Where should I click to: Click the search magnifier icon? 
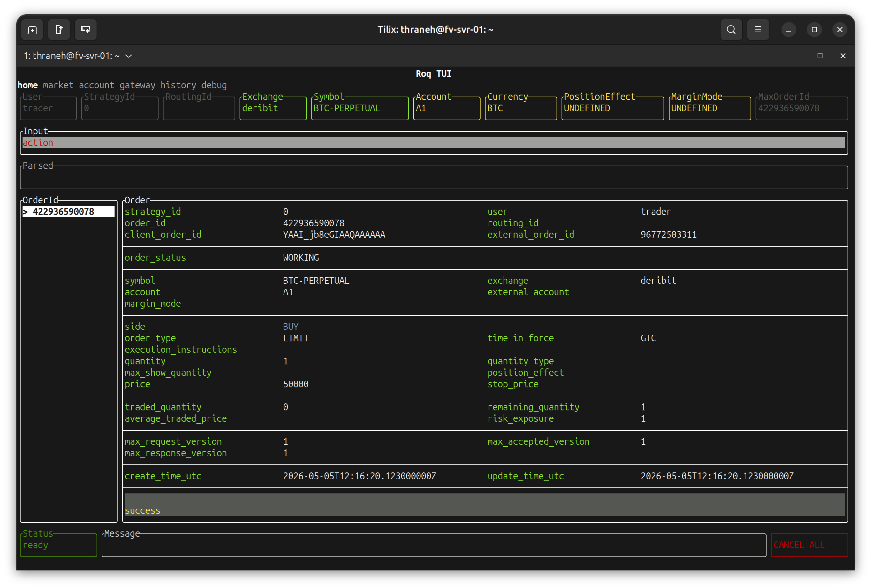(x=731, y=30)
